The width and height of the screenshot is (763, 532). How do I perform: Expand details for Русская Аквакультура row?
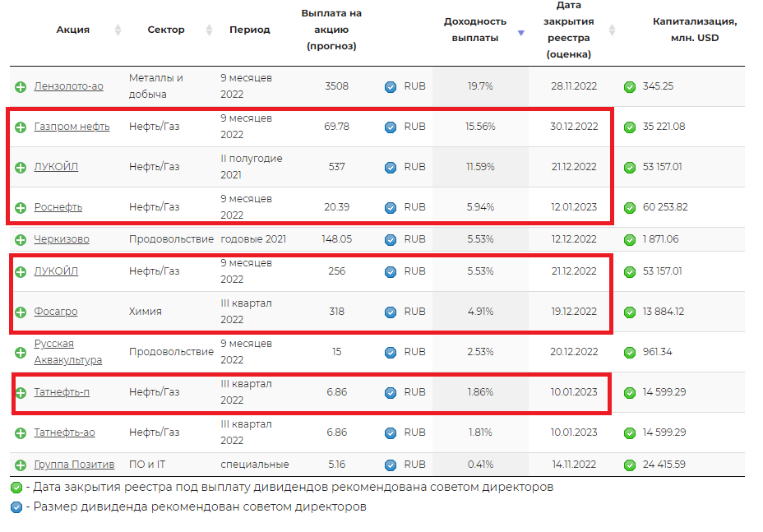click(19, 352)
